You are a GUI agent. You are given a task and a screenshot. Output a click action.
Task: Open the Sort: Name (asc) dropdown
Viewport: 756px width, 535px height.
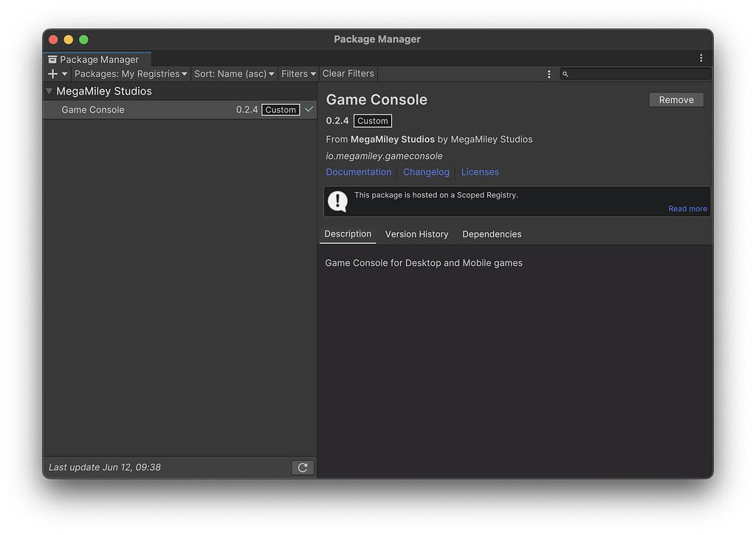pyautogui.click(x=234, y=74)
